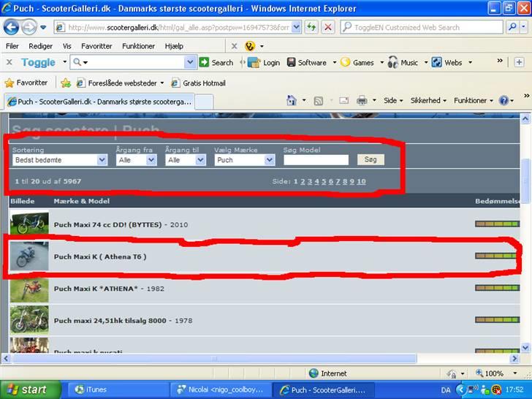The image size is (532, 399).
Task: Click the Stop loading red X icon
Action: coord(328,27)
